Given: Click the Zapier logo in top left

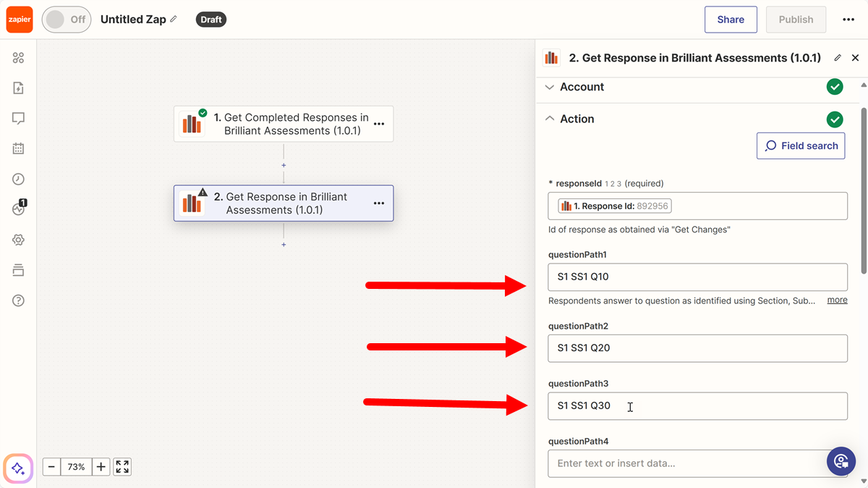Looking at the screenshot, I should coord(19,19).
